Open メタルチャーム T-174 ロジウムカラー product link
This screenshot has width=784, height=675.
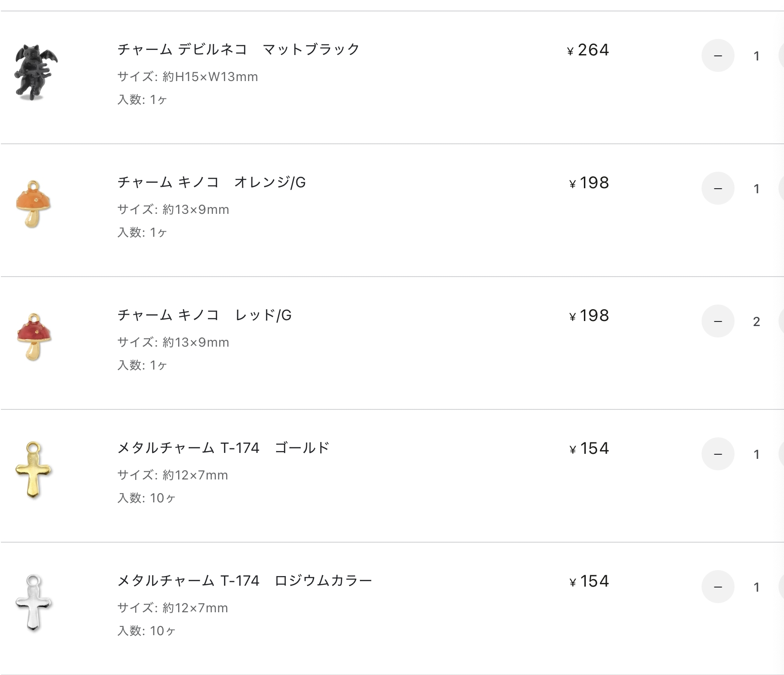click(245, 580)
